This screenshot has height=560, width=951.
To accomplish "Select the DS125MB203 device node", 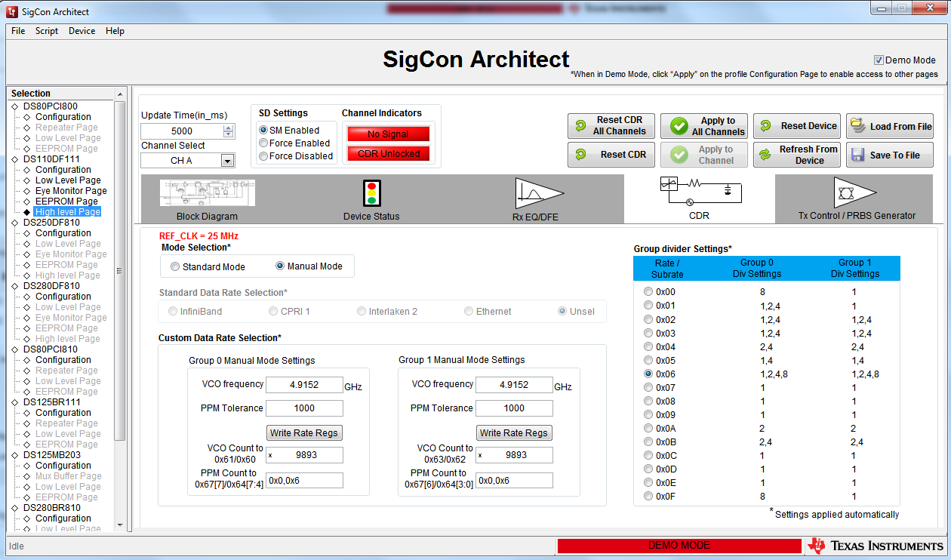I will [51, 455].
